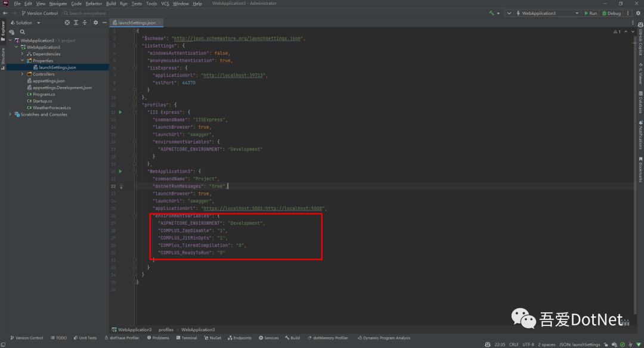644x348 pixels.
Task: Hide the Solution panel via minus
Action: [x=104, y=23]
